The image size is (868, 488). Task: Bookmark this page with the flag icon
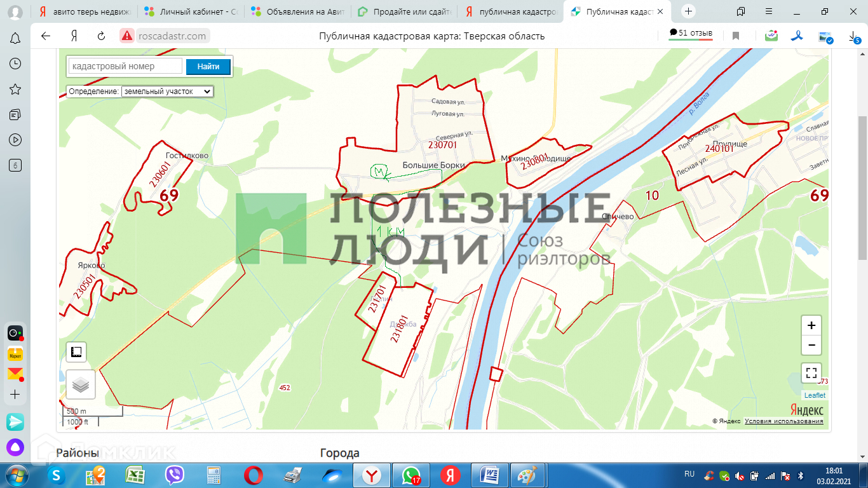coord(736,36)
